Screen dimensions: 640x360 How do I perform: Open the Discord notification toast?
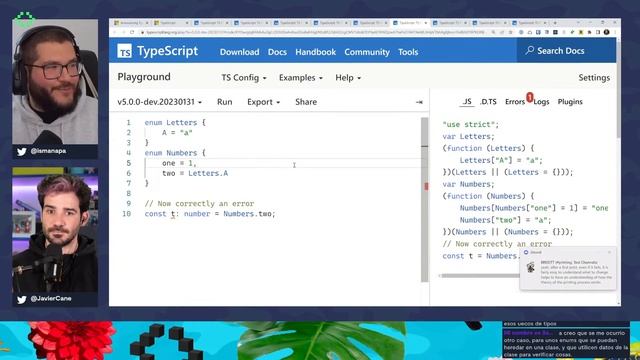pyautogui.click(x=568, y=268)
